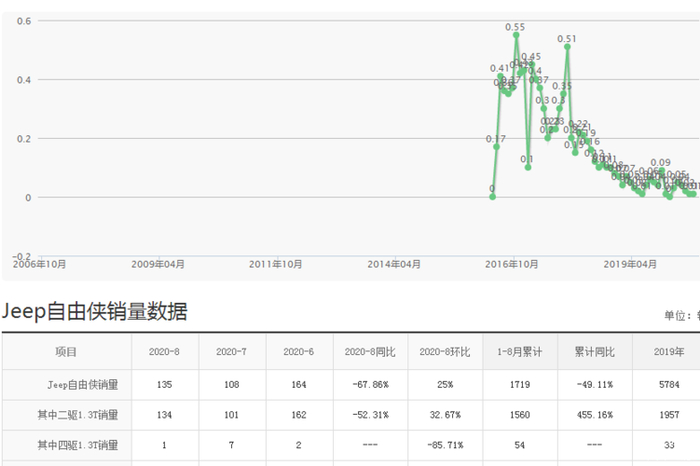Click the 0.51 peak data point

[x=567, y=47]
